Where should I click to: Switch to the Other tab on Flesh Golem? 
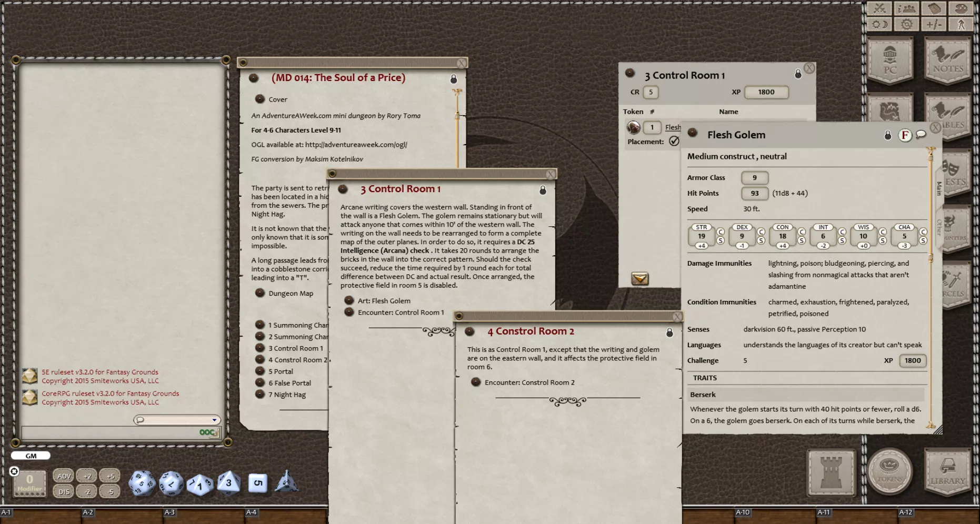click(939, 227)
